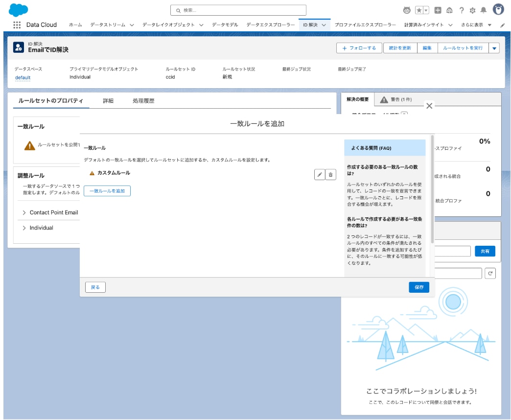Click the 一致ルールを追加 button
This screenshot has width=511, height=420.
[107, 191]
